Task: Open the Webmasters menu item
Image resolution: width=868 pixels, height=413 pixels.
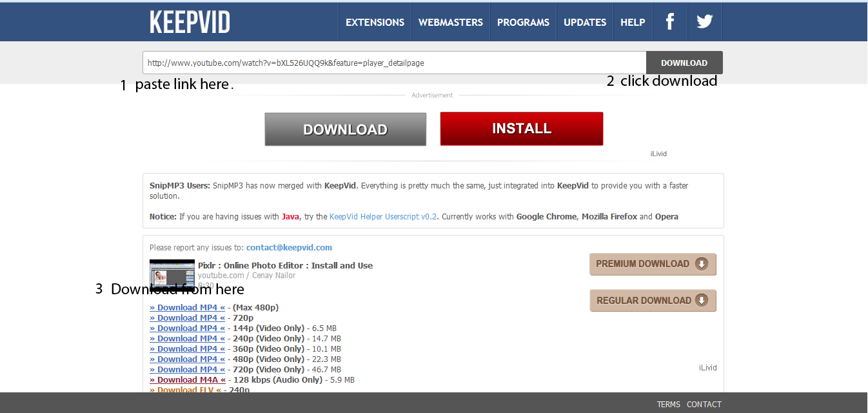Action: pos(451,22)
